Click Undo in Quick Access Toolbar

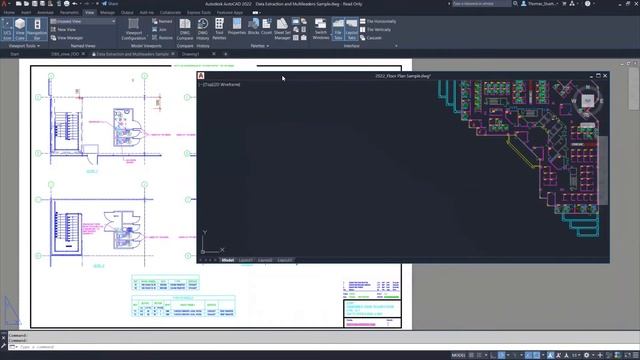click(x=75, y=4)
